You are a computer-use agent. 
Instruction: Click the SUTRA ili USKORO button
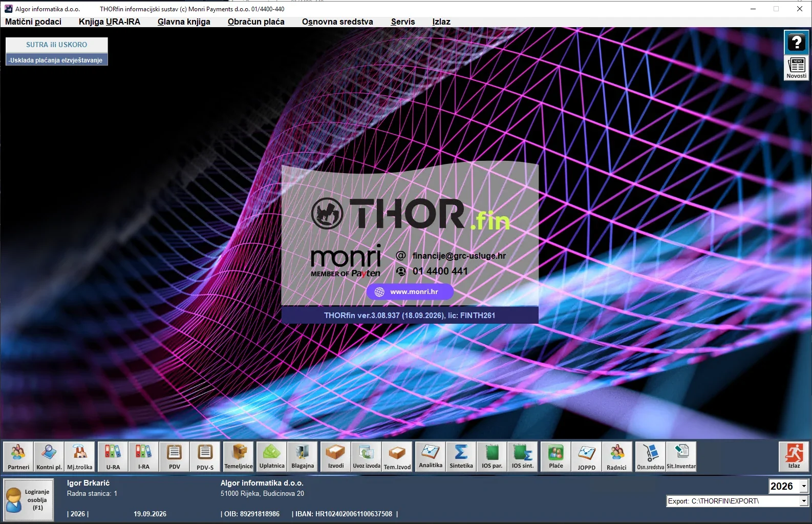pyautogui.click(x=57, y=45)
